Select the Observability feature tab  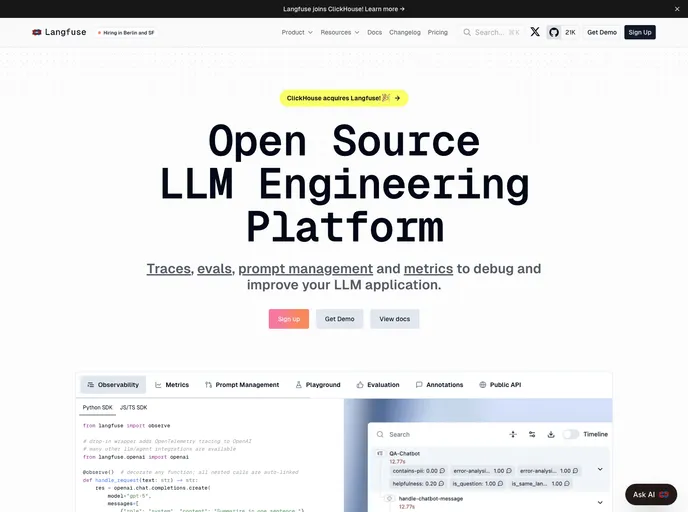(x=113, y=385)
